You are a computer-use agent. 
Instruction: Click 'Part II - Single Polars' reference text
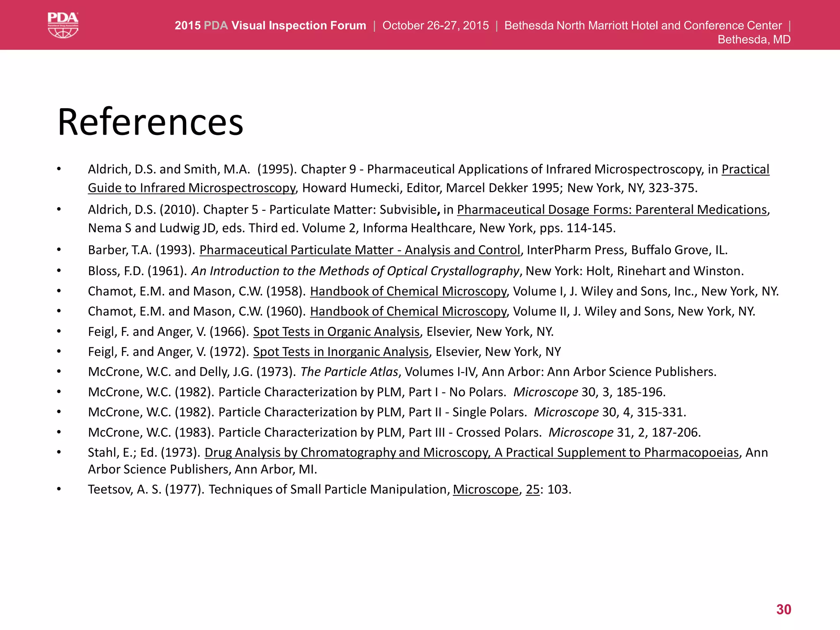[x=468, y=412]
